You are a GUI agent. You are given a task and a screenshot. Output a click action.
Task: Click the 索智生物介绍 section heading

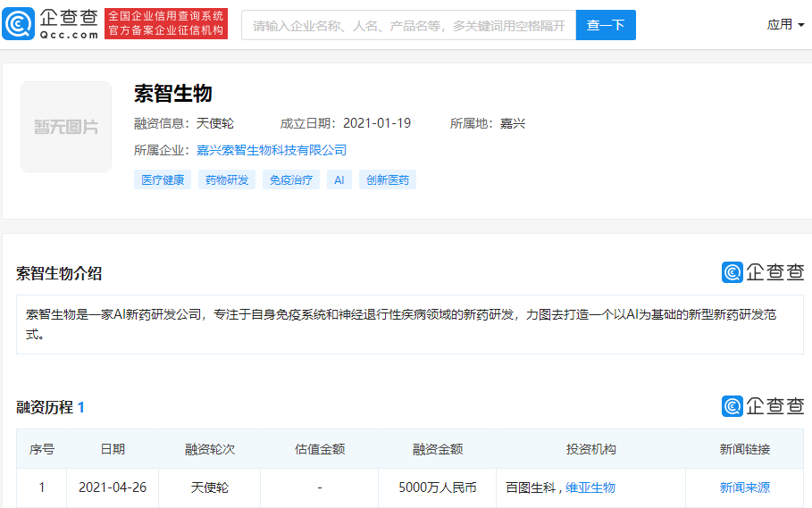[59, 273]
